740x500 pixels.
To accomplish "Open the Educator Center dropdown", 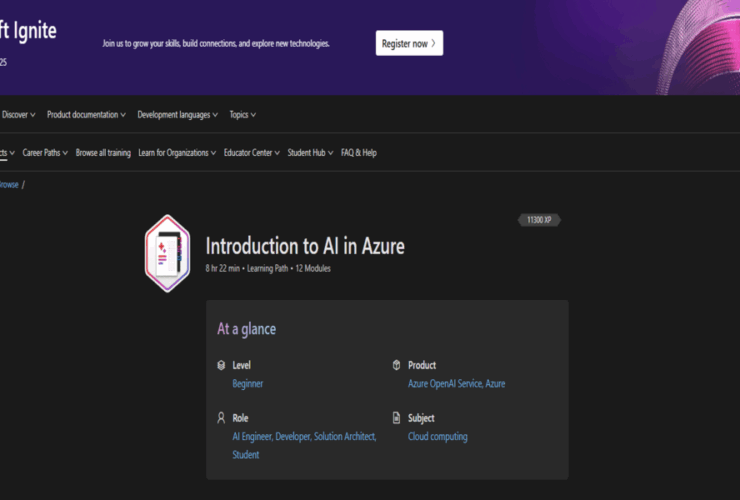I will coord(252,153).
